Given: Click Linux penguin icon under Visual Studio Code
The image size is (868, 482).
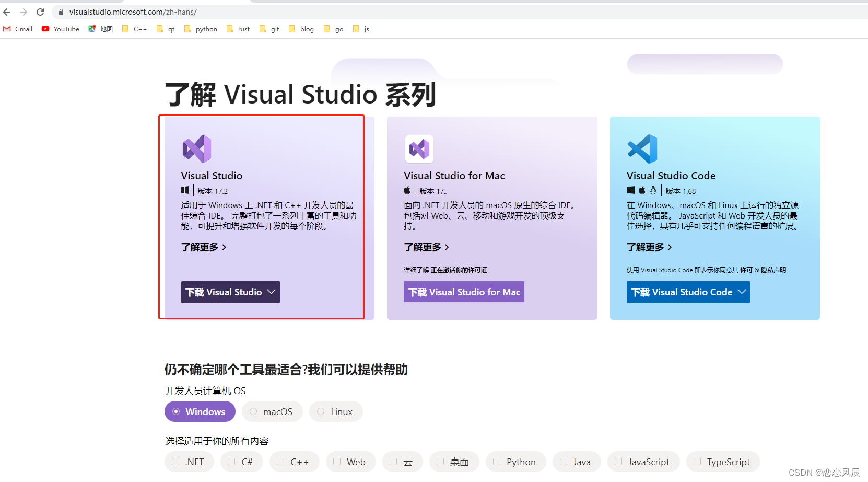Looking at the screenshot, I should 653,190.
